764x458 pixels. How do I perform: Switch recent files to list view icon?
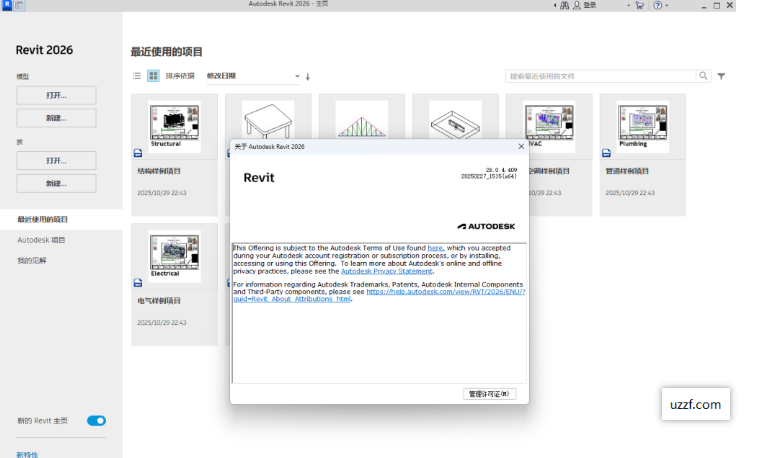click(137, 76)
